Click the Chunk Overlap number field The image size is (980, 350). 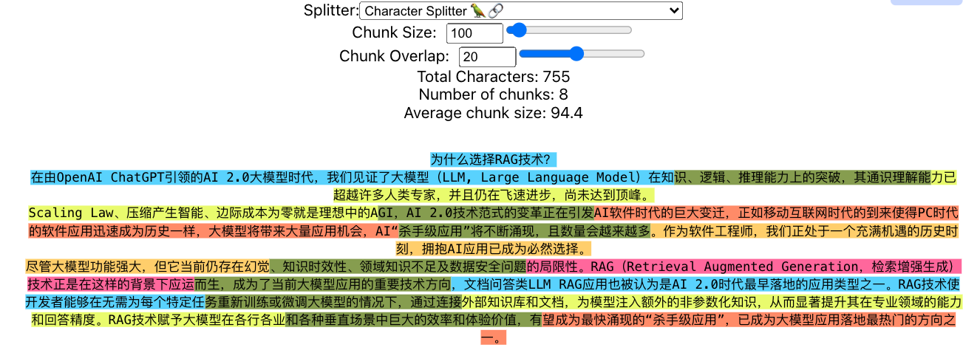[486, 57]
